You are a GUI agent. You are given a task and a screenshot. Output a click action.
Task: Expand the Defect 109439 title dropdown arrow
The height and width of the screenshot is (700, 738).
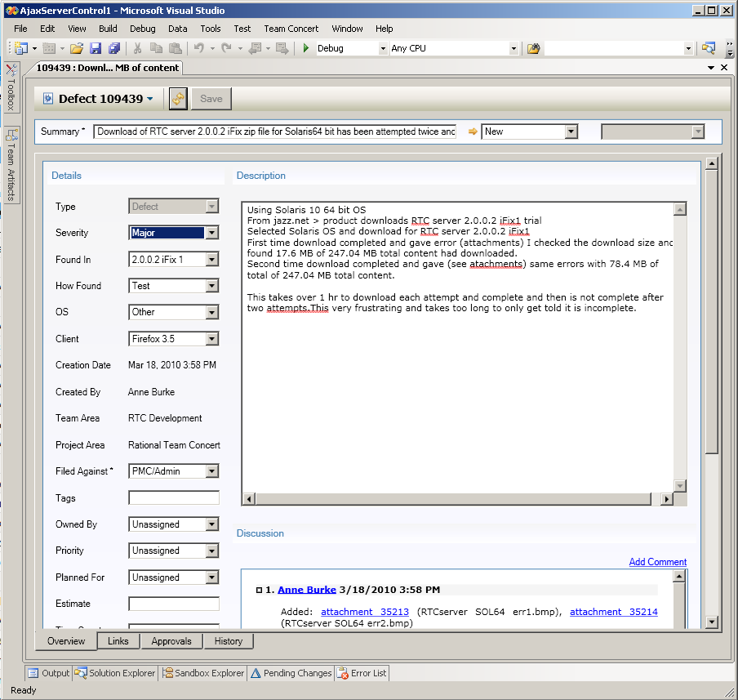click(150, 99)
